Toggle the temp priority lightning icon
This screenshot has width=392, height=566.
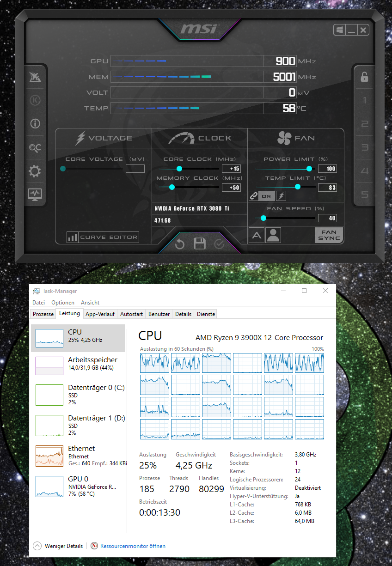(x=281, y=196)
